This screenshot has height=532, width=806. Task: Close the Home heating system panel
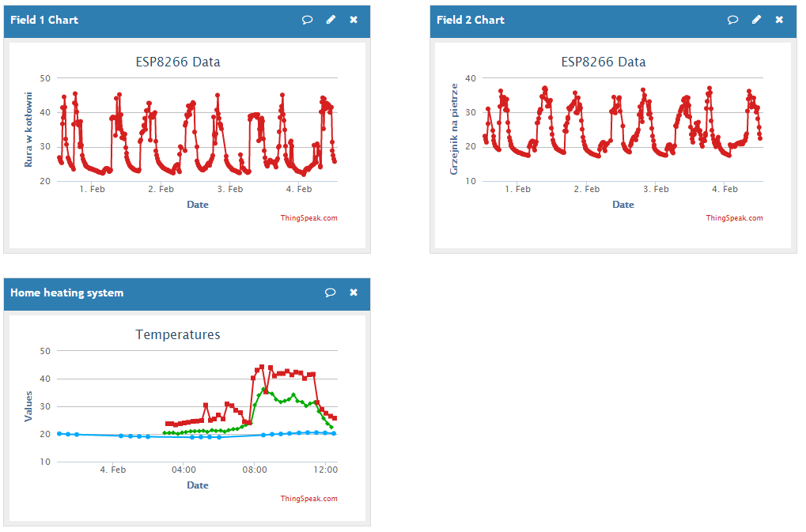[354, 292]
